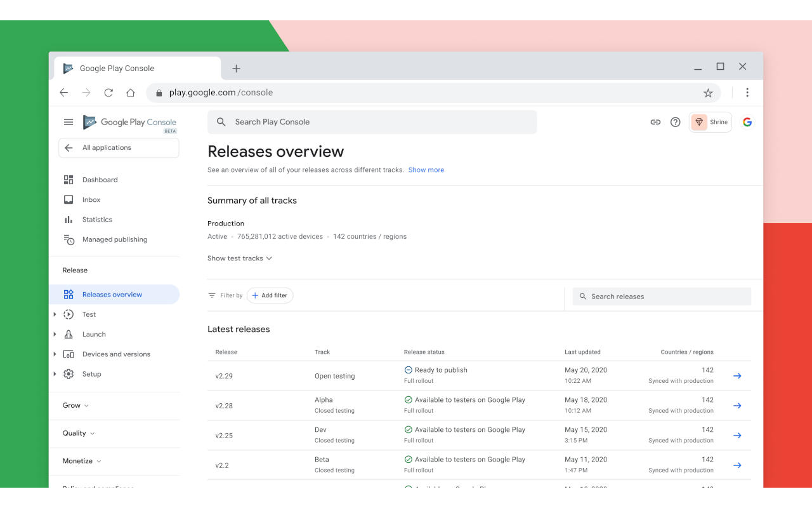Select Releases overview in the sidebar

coord(114,295)
